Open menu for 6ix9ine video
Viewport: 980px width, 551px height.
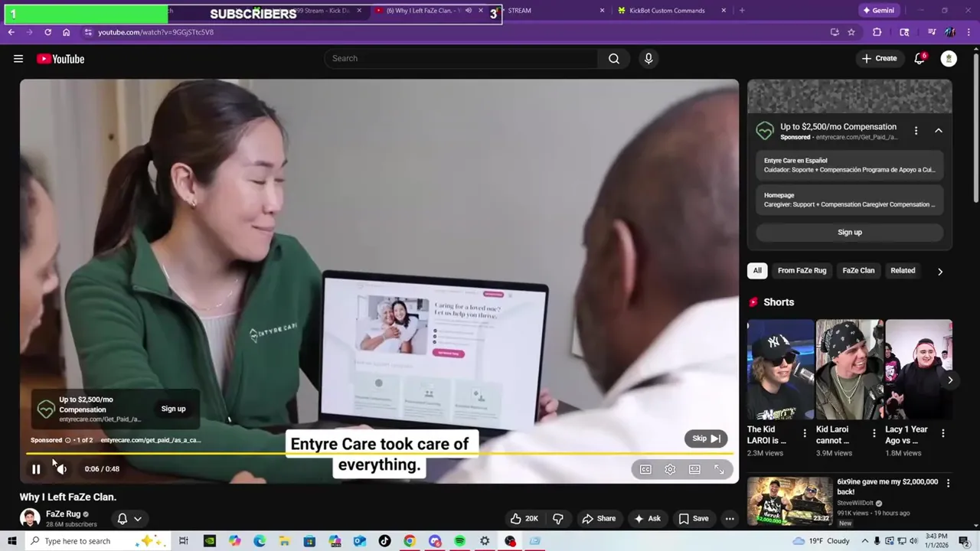[x=948, y=483]
